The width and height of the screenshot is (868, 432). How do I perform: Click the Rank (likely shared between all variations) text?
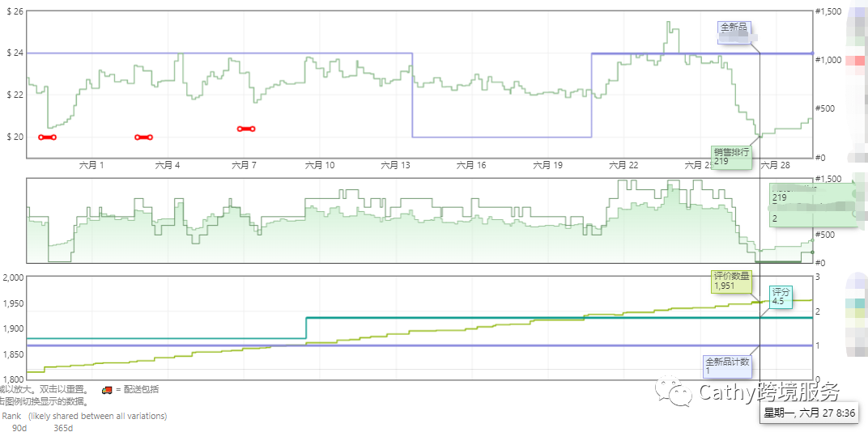click(x=85, y=415)
